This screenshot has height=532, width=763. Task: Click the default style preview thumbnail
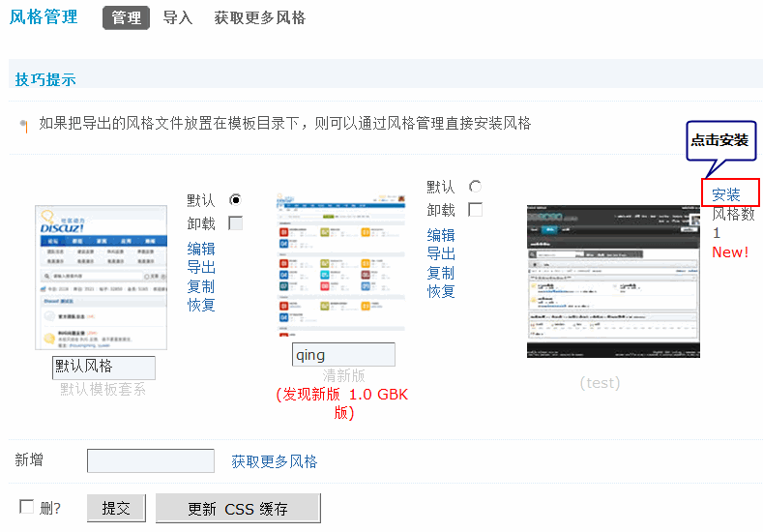coord(100,277)
